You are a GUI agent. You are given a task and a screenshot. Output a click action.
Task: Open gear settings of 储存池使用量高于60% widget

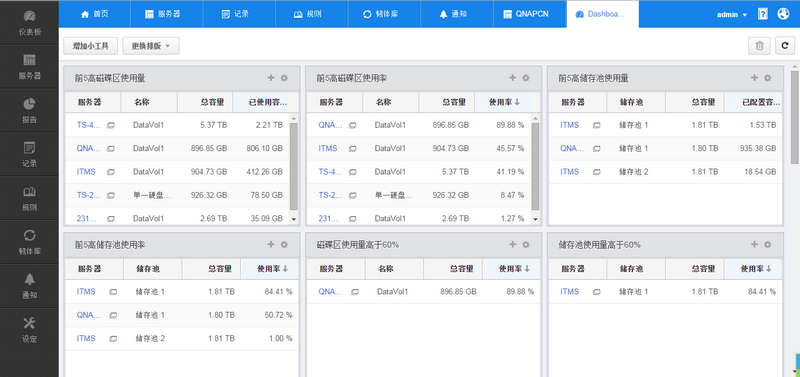point(767,245)
